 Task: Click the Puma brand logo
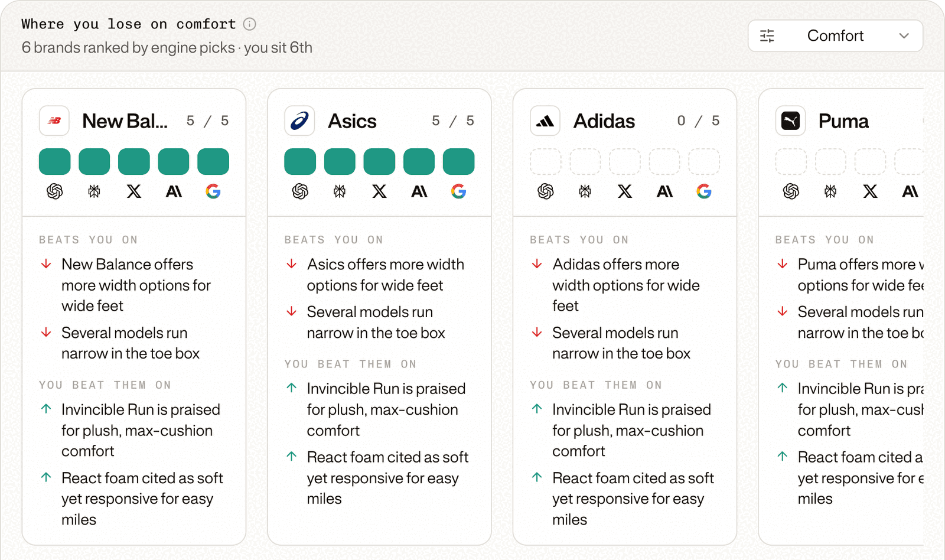click(790, 121)
